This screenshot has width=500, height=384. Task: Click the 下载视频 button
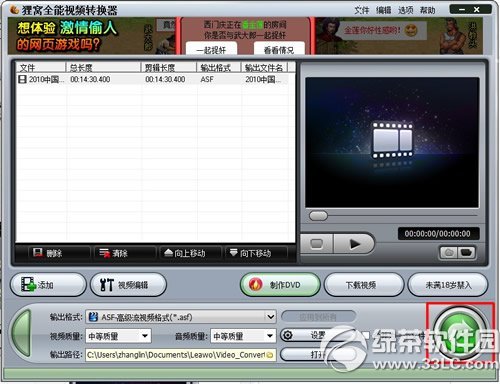[364, 285]
